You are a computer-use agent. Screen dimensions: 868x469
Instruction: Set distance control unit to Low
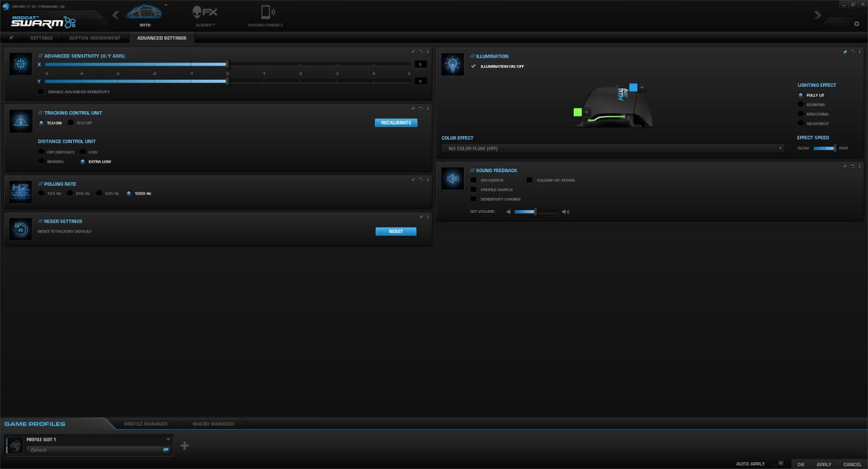pos(83,152)
